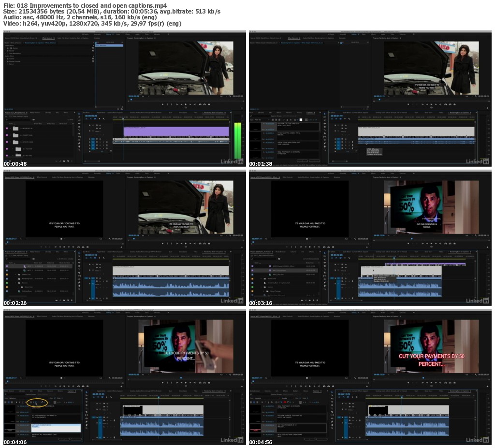
Task: Open source monitor Full resolution dropdown, 00:04:06 frame
Action: pyautogui.click(x=102, y=378)
